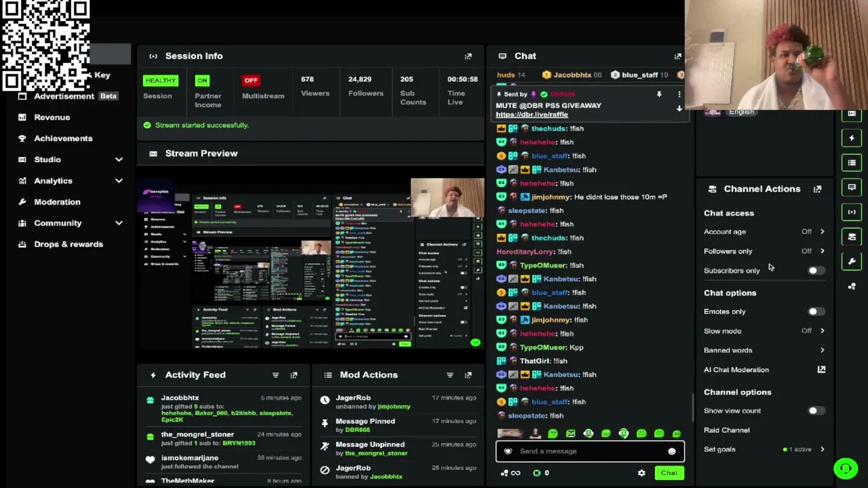Pop out the Session Info panel

(x=468, y=56)
